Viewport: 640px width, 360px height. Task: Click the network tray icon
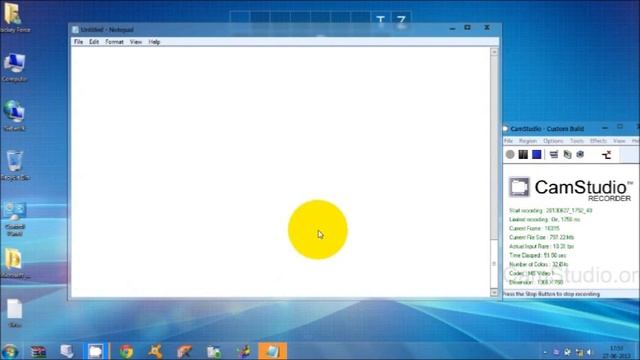[579, 352]
